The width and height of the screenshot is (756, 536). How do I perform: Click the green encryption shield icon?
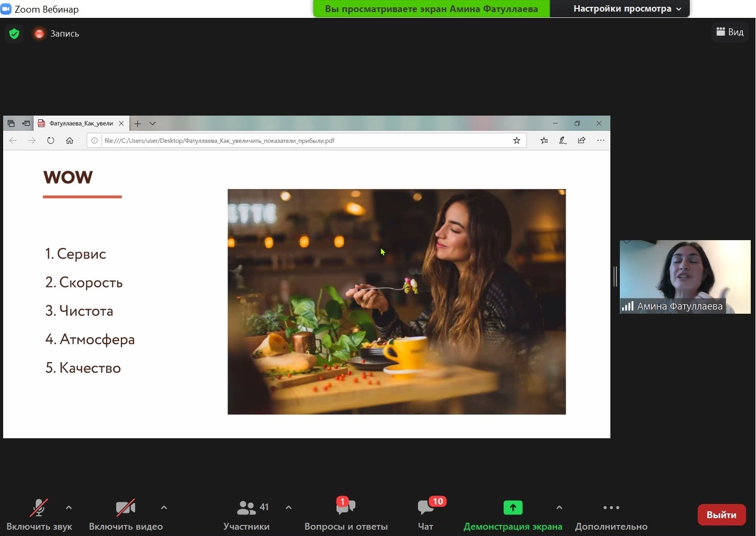click(x=14, y=34)
